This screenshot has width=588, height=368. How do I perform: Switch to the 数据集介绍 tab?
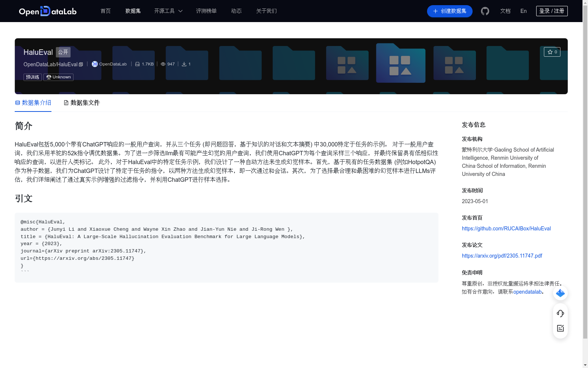pos(33,103)
